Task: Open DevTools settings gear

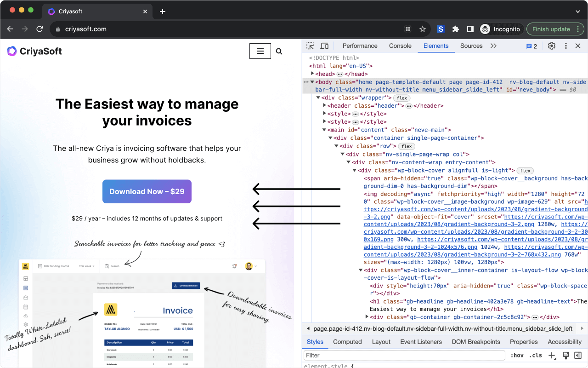Action: tap(552, 46)
